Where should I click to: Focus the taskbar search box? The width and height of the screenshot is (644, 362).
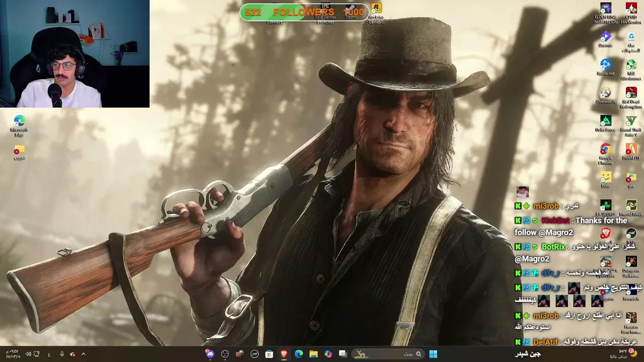[x=388, y=354]
